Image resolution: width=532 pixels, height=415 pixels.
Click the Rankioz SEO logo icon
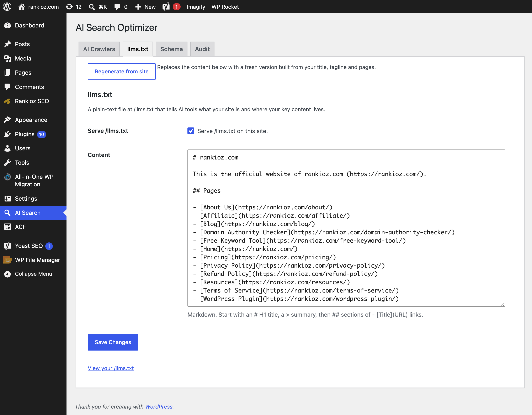[x=7, y=101]
